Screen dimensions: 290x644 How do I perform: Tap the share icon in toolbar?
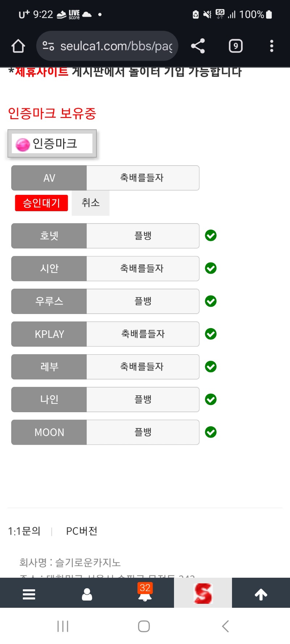point(198,46)
